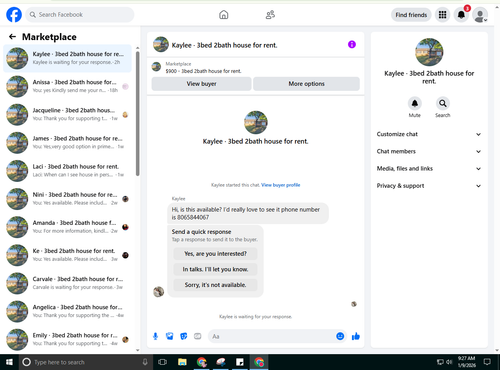Image resolution: width=500 pixels, height=370 pixels.
Task: Click the Windows Start button
Action: [x=9, y=362]
